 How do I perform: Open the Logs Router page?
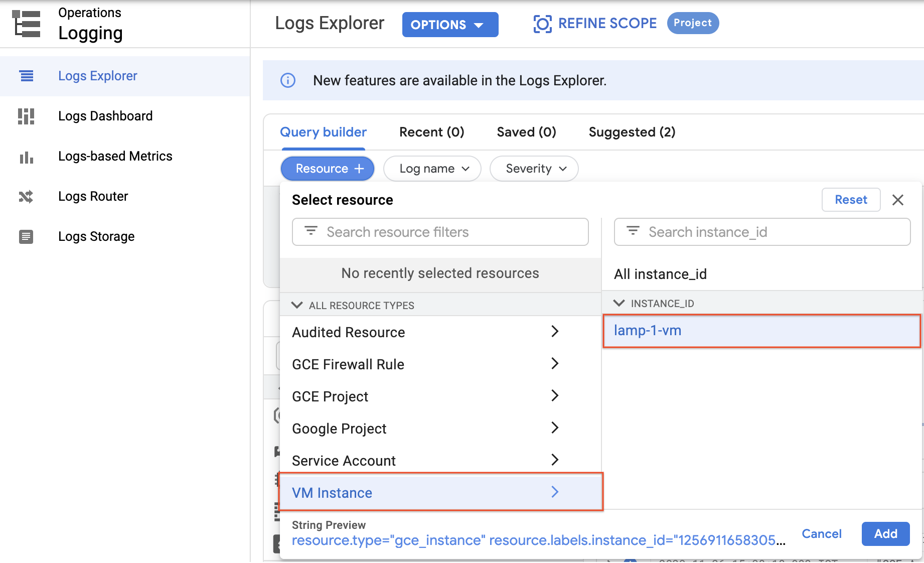tap(125, 196)
